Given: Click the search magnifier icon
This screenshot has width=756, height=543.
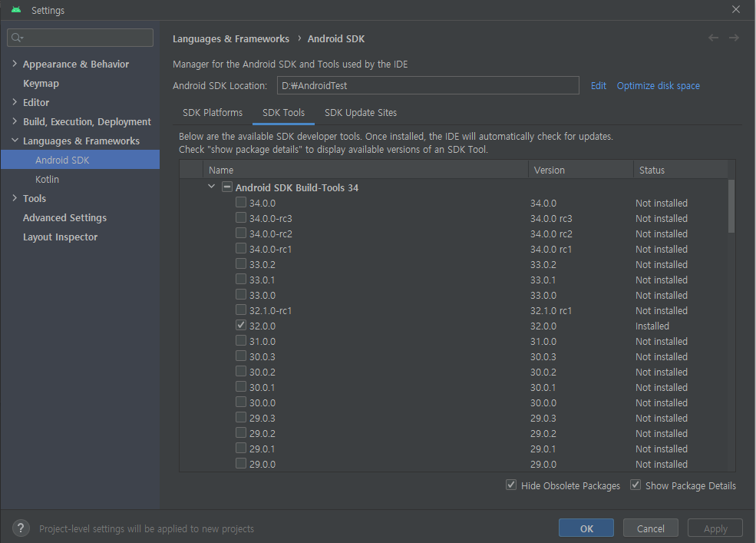Looking at the screenshot, I should 17,38.
